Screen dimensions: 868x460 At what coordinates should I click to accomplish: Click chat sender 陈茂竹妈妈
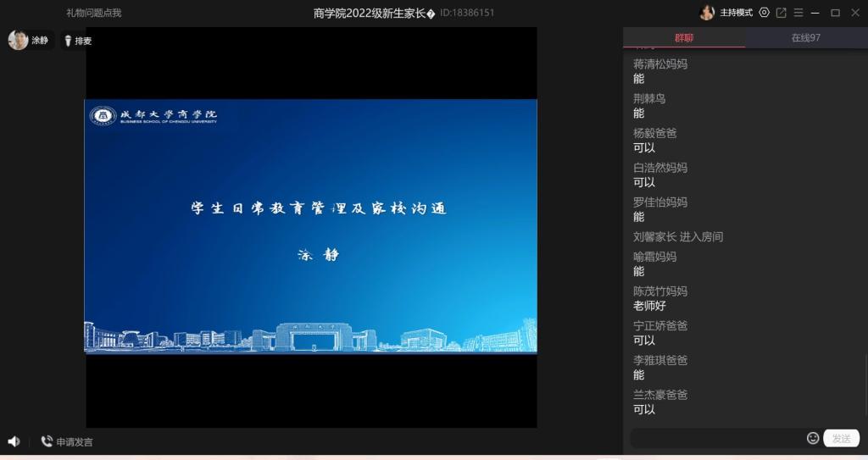pos(660,291)
